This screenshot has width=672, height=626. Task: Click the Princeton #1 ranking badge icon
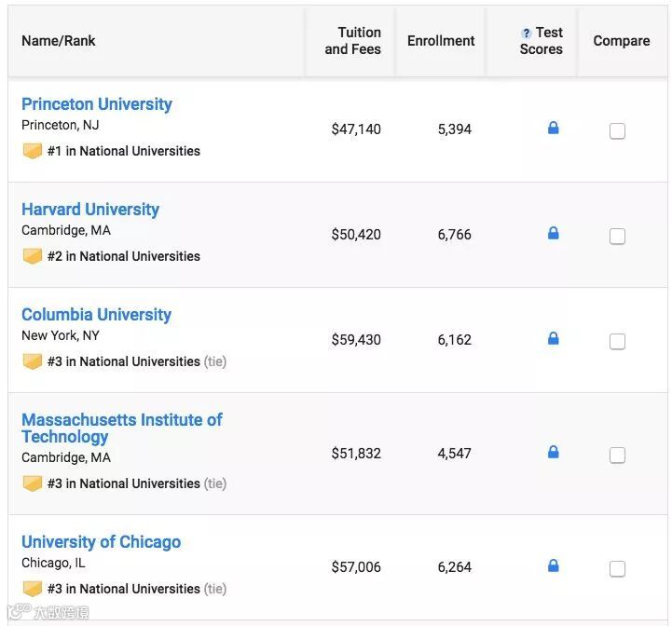(x=33, y=151)
